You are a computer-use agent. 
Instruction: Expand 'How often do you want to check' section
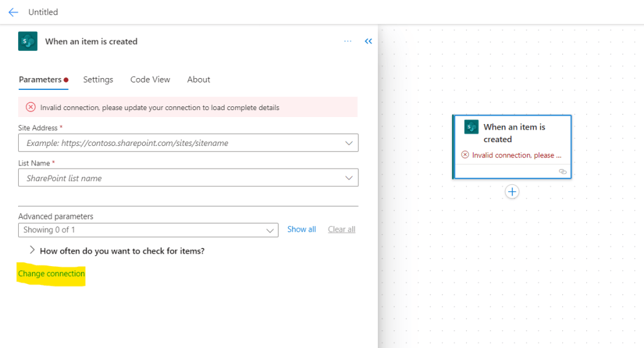click(32, 250)
